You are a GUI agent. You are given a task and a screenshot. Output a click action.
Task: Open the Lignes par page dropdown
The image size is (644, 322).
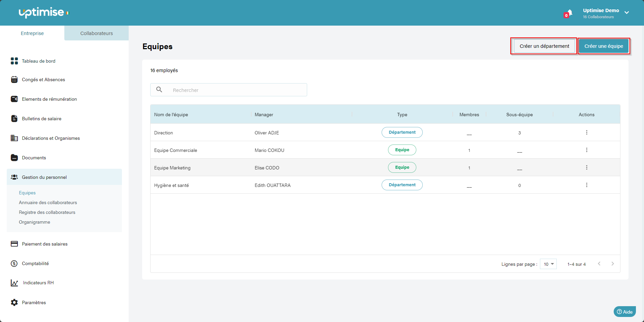(548, 264)
